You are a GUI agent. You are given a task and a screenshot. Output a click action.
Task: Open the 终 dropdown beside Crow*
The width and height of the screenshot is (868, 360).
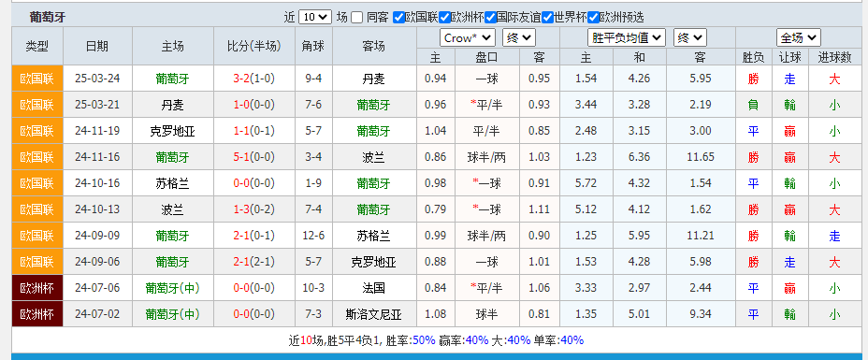point(519,38)
